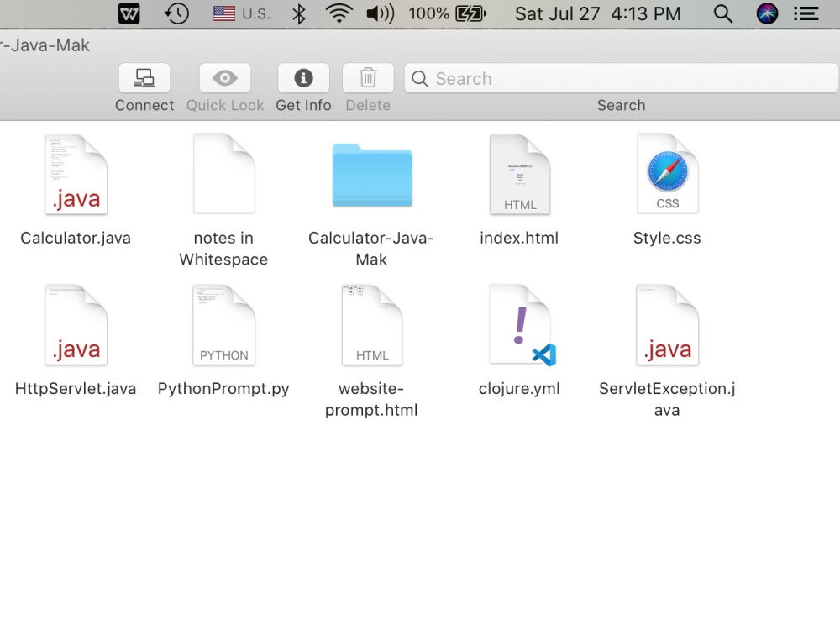Screen dimensions: 840x630
Task: Click the PythonPrompt.py name label
Action: point(223,388)
